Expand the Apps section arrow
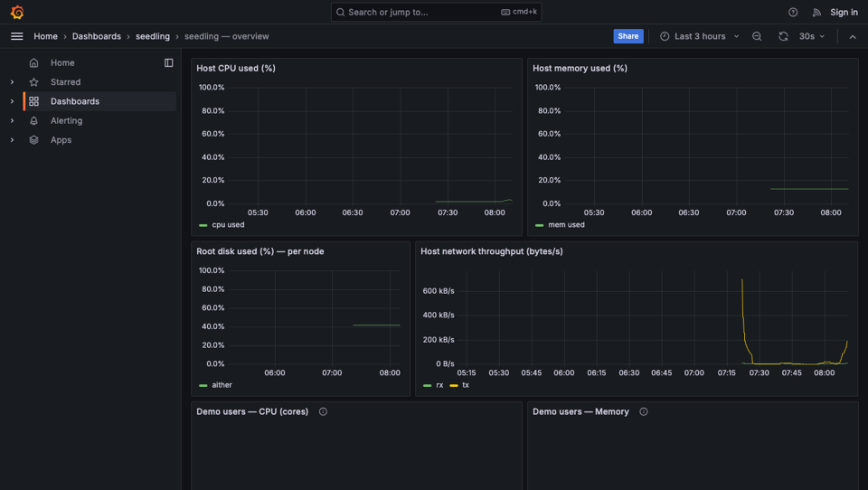The width and height of the screenshot is (868, 490). click(x=12, y=140)
